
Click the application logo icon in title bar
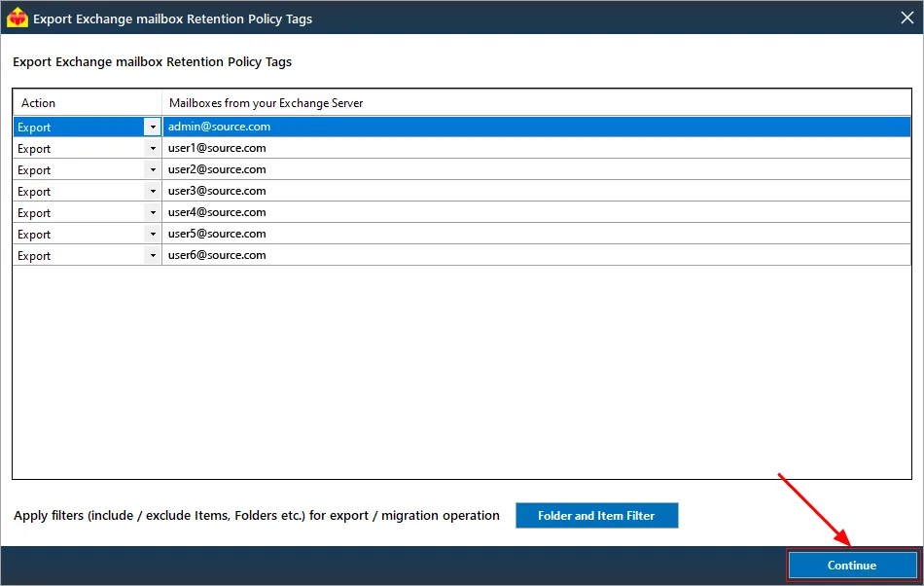click(x=18, y=18)
